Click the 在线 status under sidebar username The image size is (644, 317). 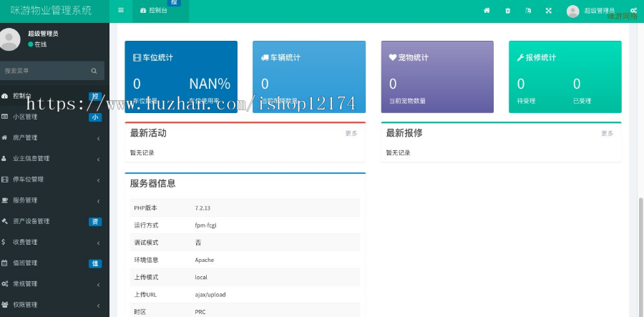click(x=37, y=44)
